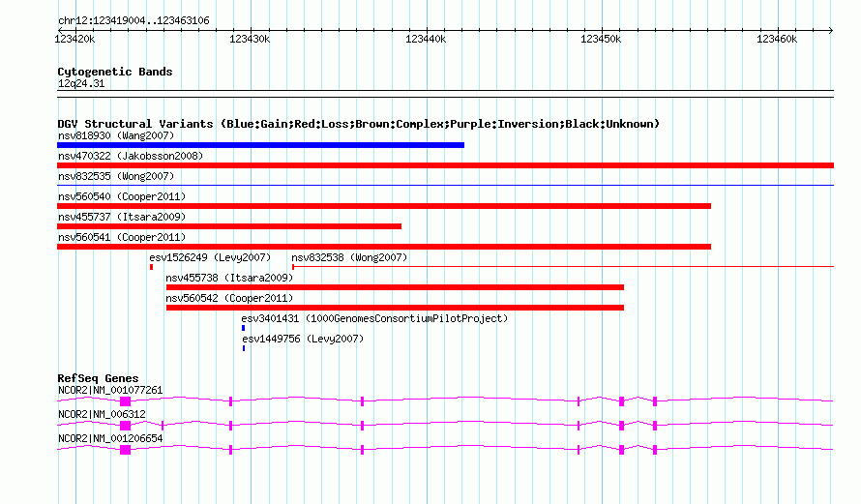Viewport: 861px width, 504px height.
Task: Click the 123430k ruler tick label
Action: (250, 39)
